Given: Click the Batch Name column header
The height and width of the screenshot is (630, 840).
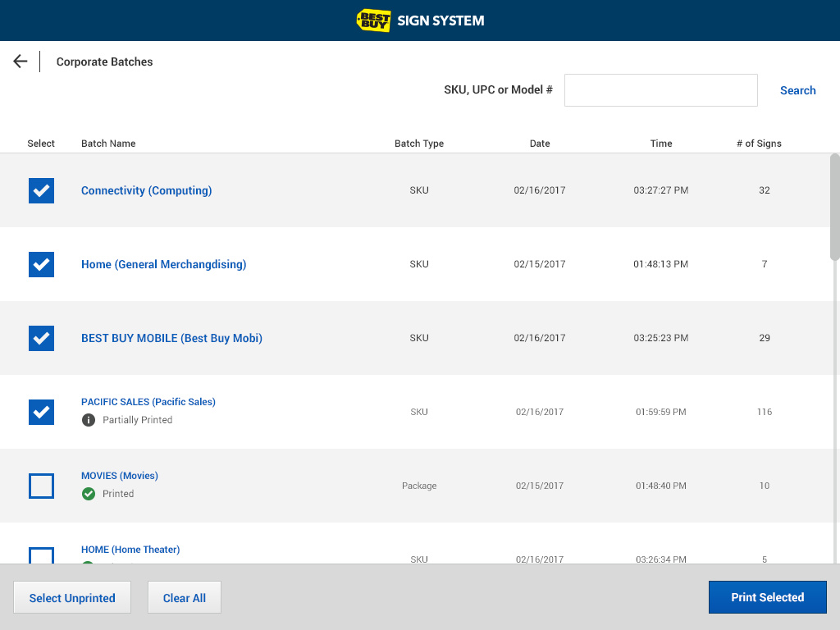Looking at the screenshot, I should tap(108, 144).
